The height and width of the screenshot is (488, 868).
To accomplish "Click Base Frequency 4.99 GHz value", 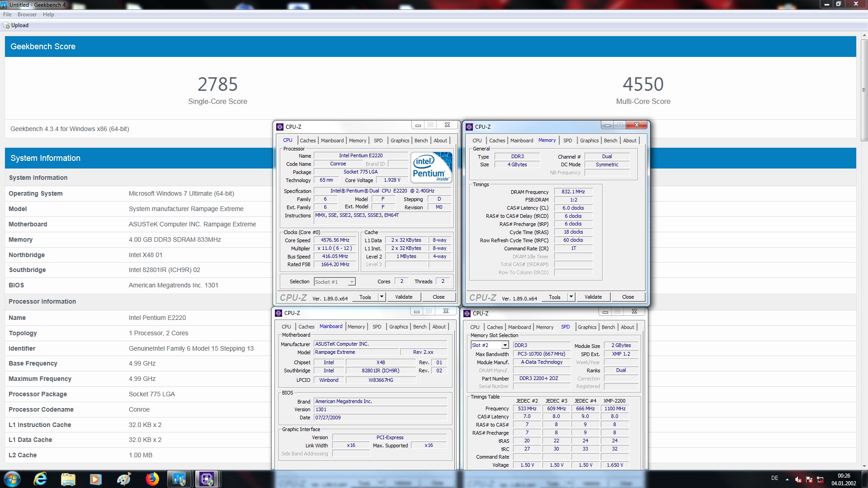I will pos(142,363).
